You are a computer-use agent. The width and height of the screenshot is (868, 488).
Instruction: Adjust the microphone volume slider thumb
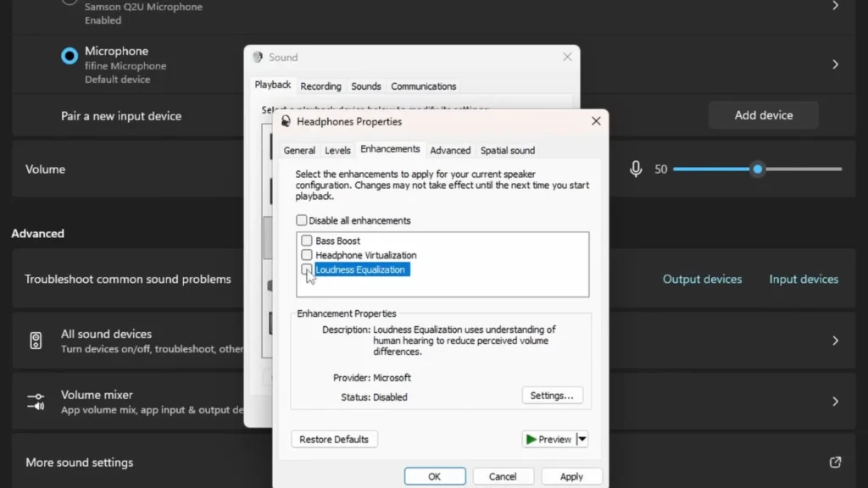[757, 169]
